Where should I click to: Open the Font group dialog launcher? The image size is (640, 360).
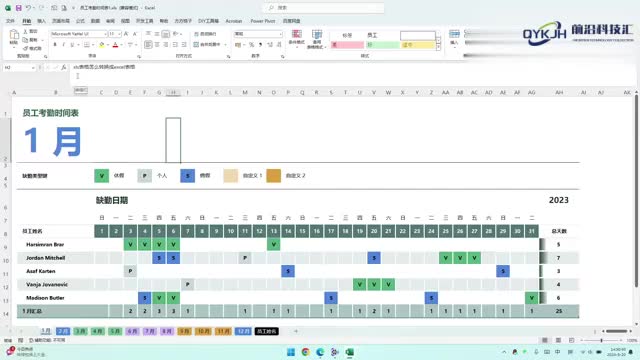(x=139, y=56)
